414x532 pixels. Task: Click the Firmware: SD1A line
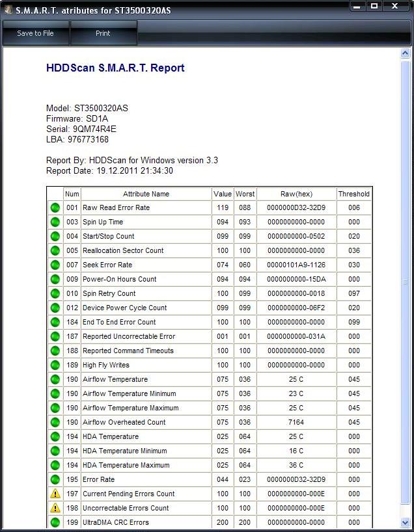77,119
